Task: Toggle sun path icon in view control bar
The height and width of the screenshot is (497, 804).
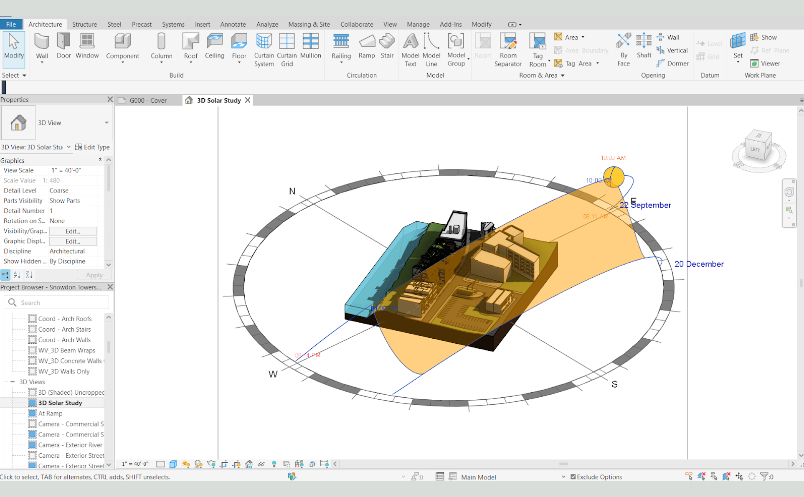Action: [186, 464]
